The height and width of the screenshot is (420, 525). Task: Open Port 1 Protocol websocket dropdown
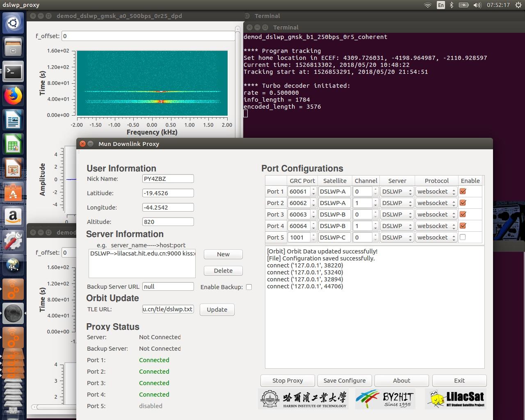(x=436, y=192)
